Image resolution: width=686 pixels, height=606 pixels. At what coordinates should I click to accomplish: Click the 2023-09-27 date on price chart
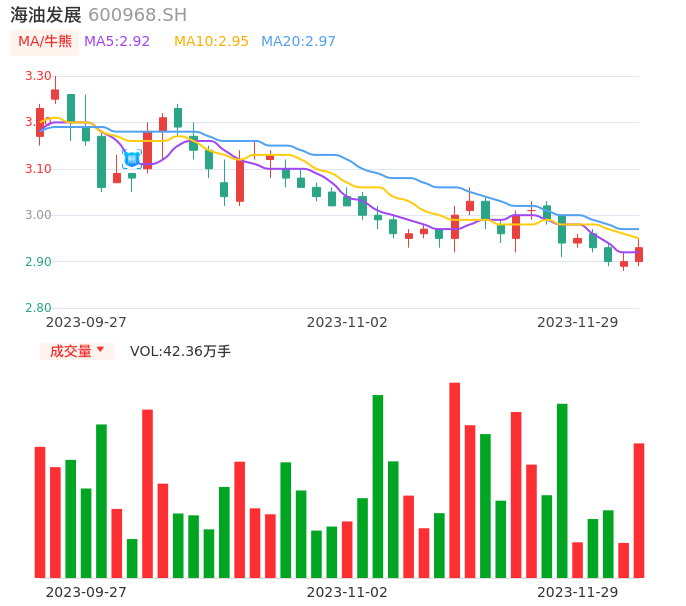[x=86, y=322]
